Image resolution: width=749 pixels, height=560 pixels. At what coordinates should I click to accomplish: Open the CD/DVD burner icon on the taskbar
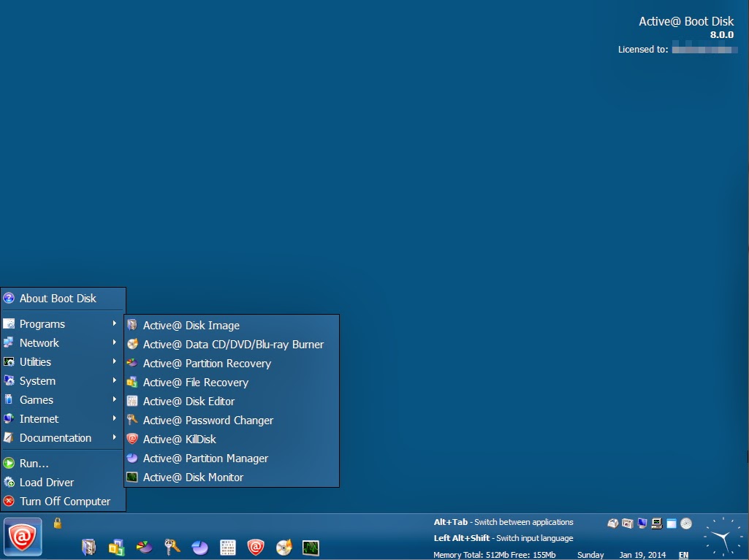point(283,548)
